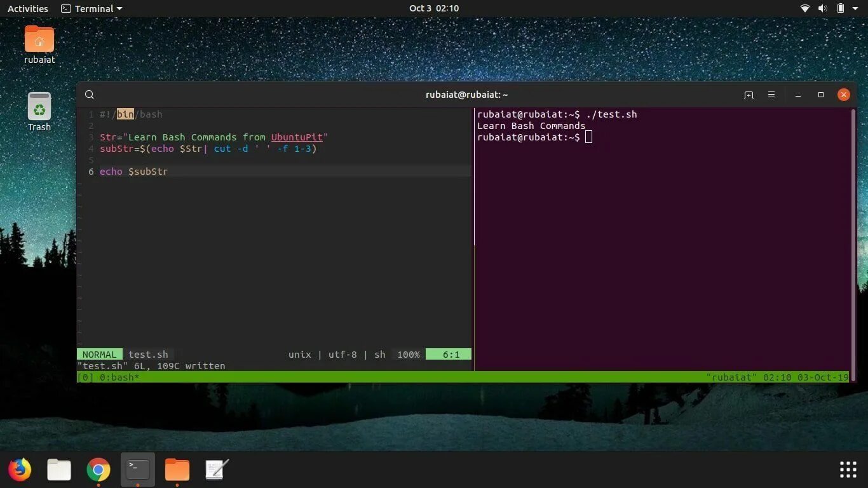Open the terminal search magnifier icon
The height and width of the screenshot is (488, 868).
click(90, 95)
